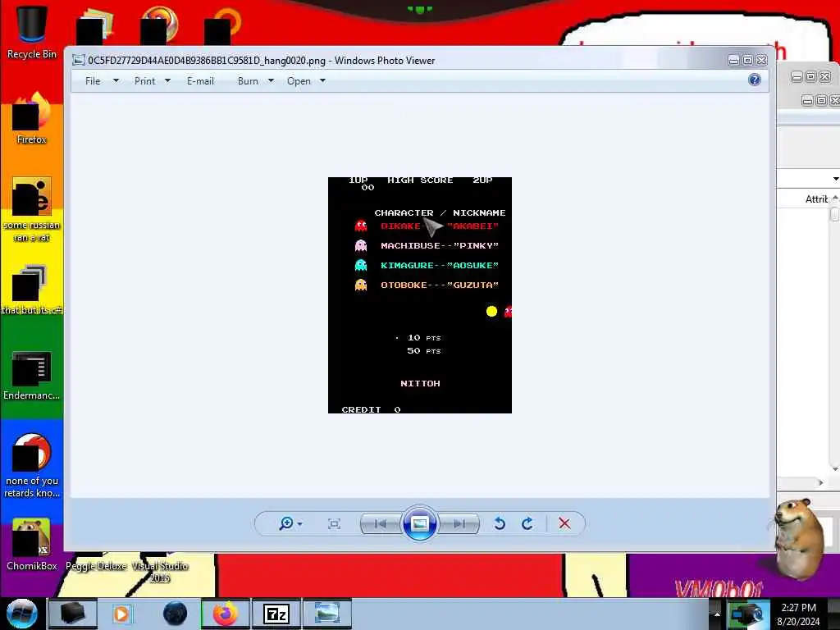Open the Recycle Bin desktop icon
This screenshot has height=630, width=840.
point(32,32)
